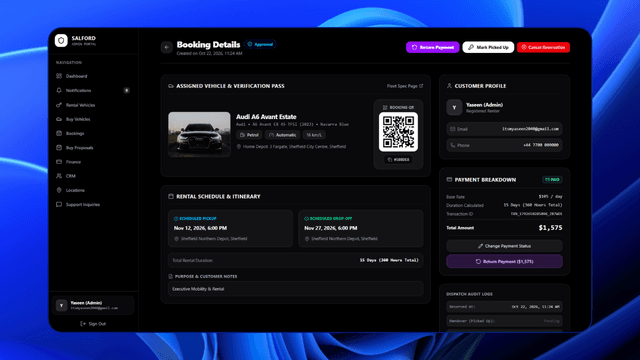Click the customer phone row
The width and height of the screenshot is (640, 360).
click(504, 145)
